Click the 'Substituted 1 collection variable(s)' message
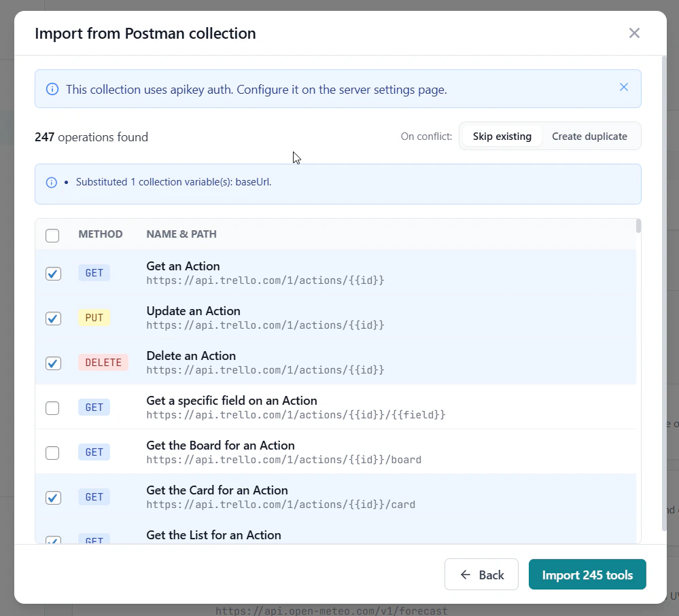The height and width of the screenshot is (616, 679). tap(173, 182)
